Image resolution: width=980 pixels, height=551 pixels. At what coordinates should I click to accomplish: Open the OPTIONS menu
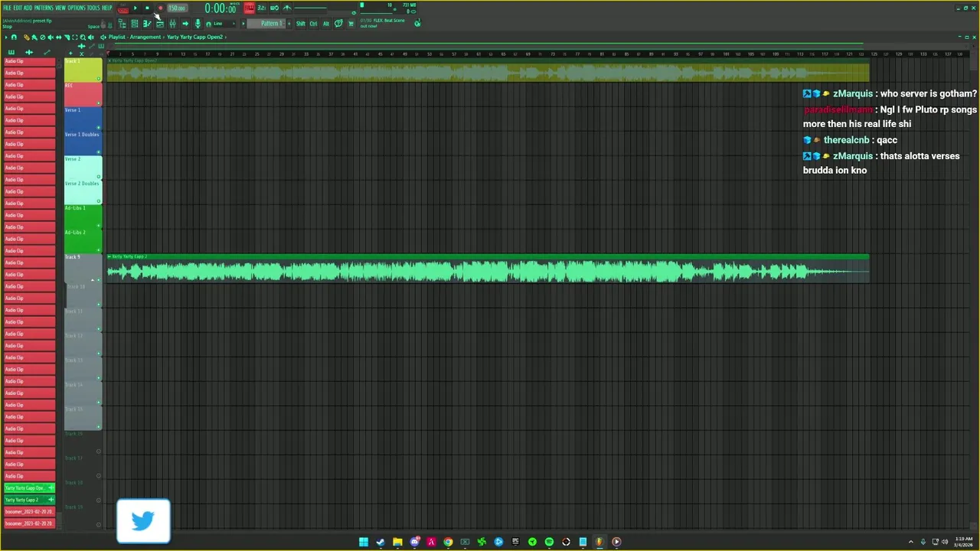[x=77, y=8]
